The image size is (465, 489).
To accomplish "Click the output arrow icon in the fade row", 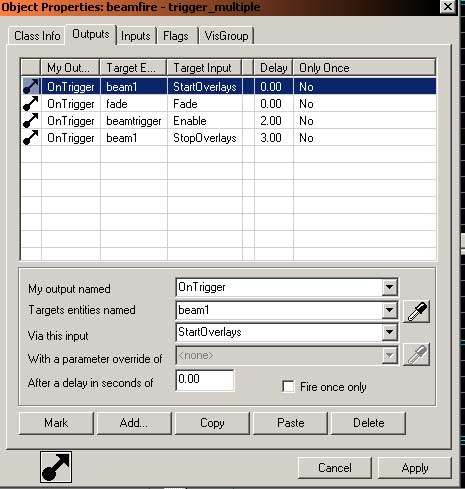I will 31,103.
